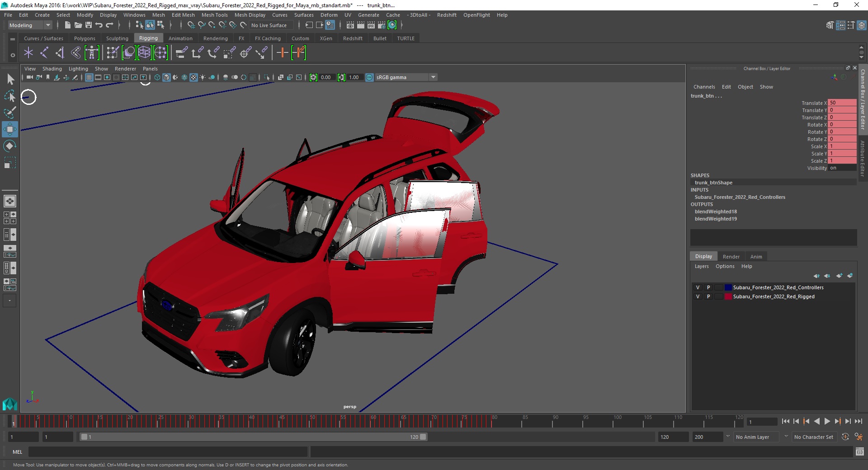Screen dimensions: 868x470
Task: Click the IK Handle tool on shelf
Action: click(60, 53)
